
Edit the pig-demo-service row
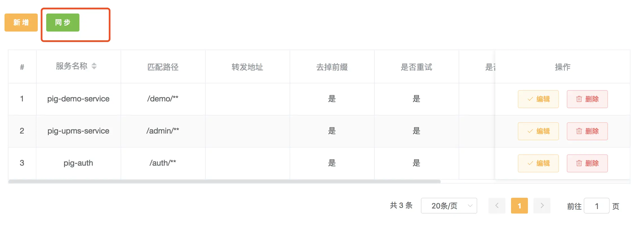pyautogui.click(x=538, y=99)
